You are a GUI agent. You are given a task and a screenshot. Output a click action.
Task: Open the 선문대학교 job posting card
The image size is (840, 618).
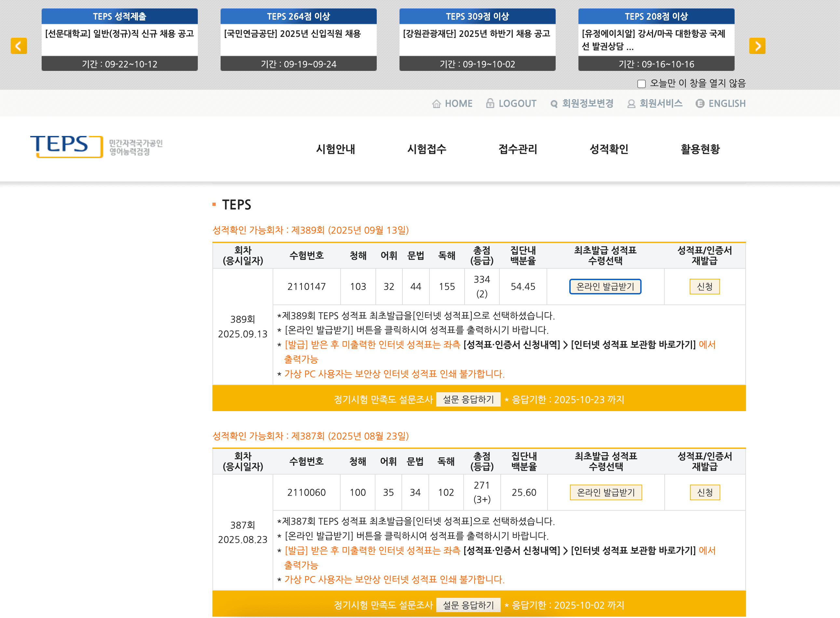pos(120,40)
